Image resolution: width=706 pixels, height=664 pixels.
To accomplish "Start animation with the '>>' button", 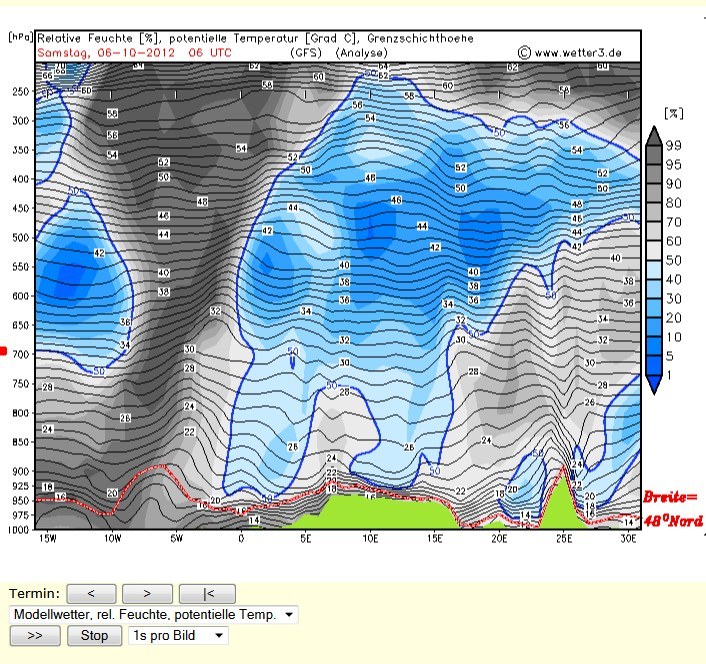I will (34, 635).
